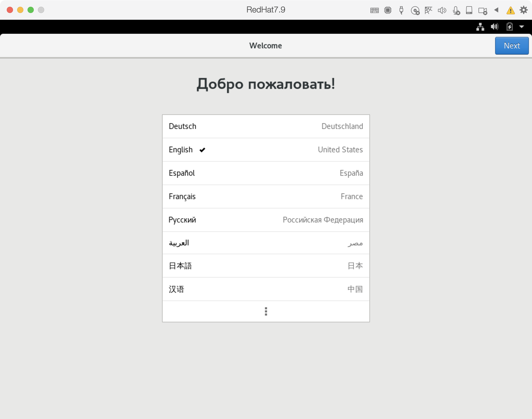Click the yellow warning triangle icon
This screenshot has height=419, width=532.
click(x=510, y=10)
